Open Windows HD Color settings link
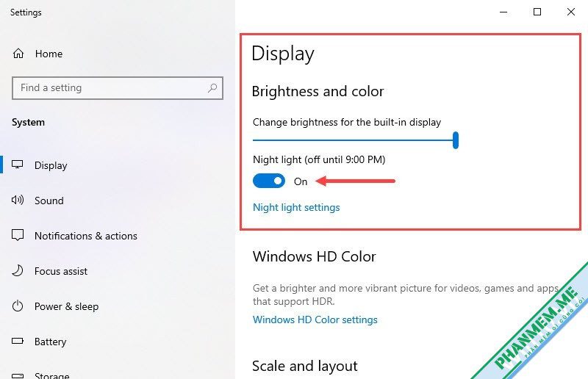The width and height of the screenshot is (588, 379). tap(315, 320)
